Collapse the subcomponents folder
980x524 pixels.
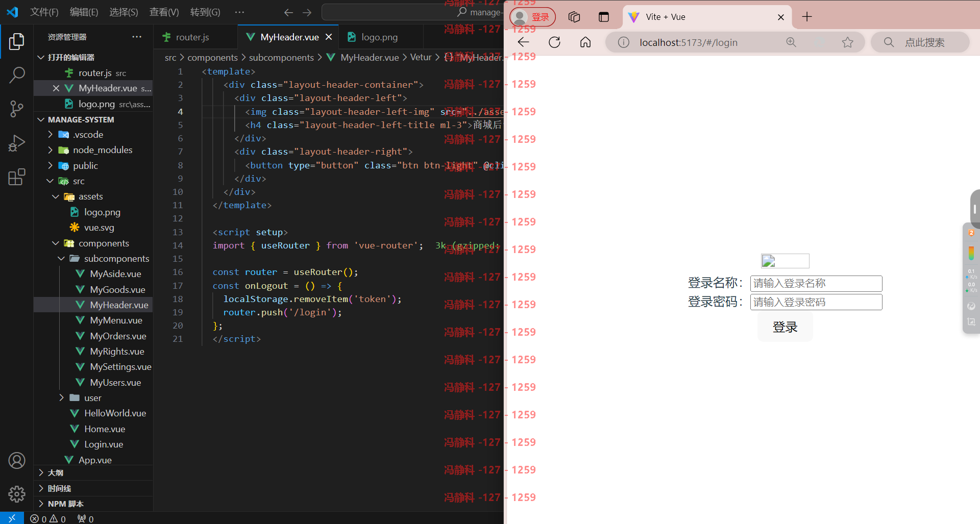coord(61,259)
